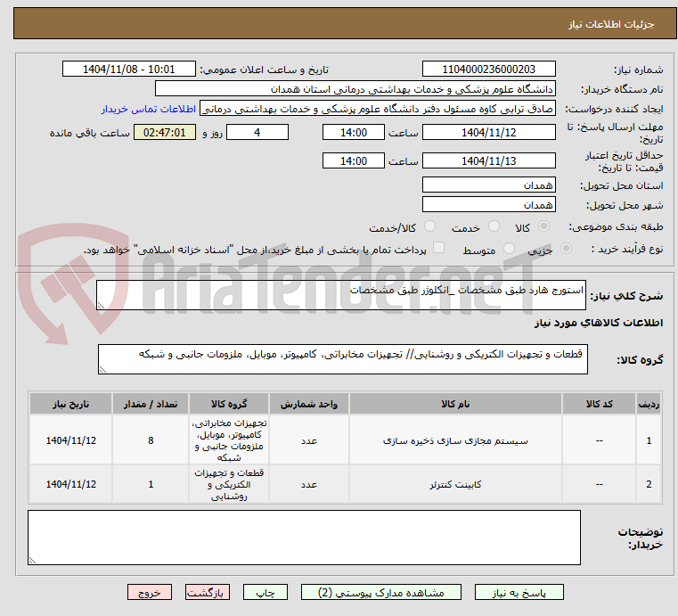Click the need number field 1104000236000203
This screenshot has width=678, height=616.
[488, 70]
